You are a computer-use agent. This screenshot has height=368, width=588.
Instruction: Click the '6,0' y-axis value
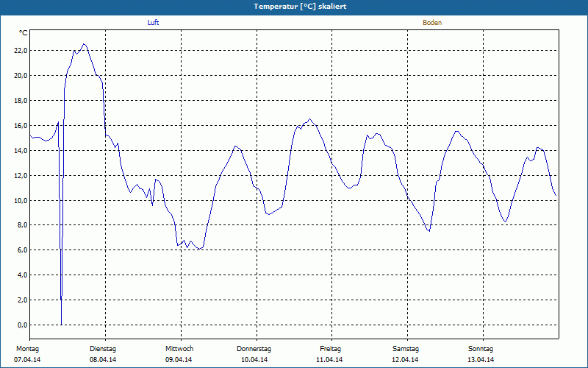(x=22, y=250)
